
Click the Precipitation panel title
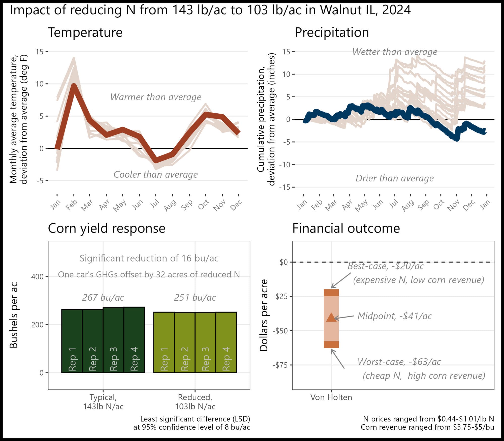pyautogui.click(x=332, y=33)
